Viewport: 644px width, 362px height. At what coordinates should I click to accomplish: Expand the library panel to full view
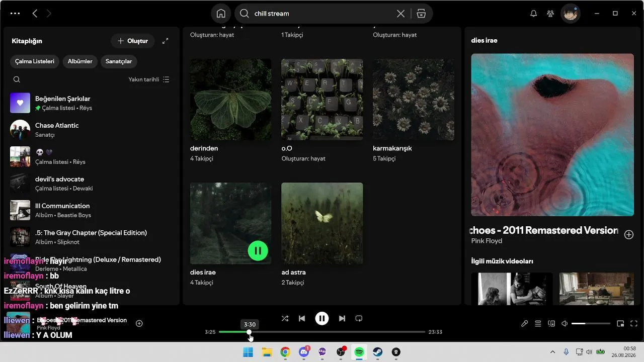[x=165, y=41]
